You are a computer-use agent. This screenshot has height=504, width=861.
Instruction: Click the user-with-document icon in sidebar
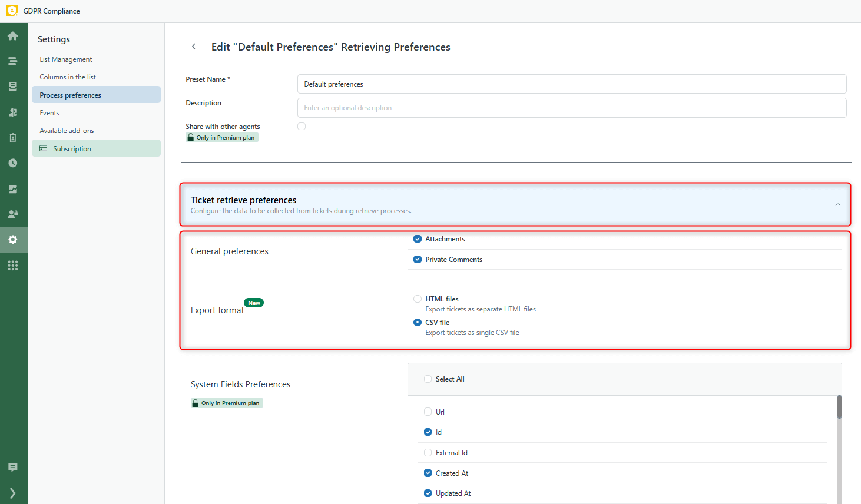(x=13, y=112)
